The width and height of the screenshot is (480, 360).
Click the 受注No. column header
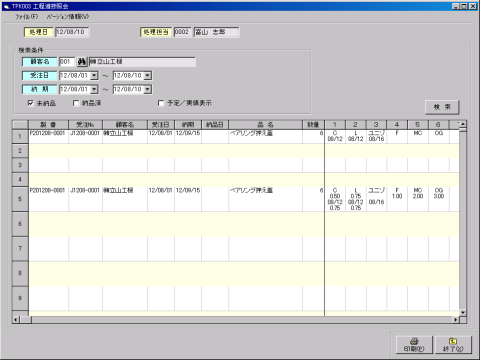point(85,125)
